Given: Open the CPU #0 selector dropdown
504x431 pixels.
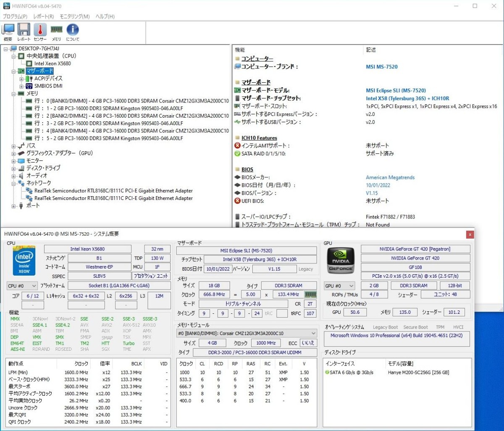Looking at the screenshot, I should 22,286.
